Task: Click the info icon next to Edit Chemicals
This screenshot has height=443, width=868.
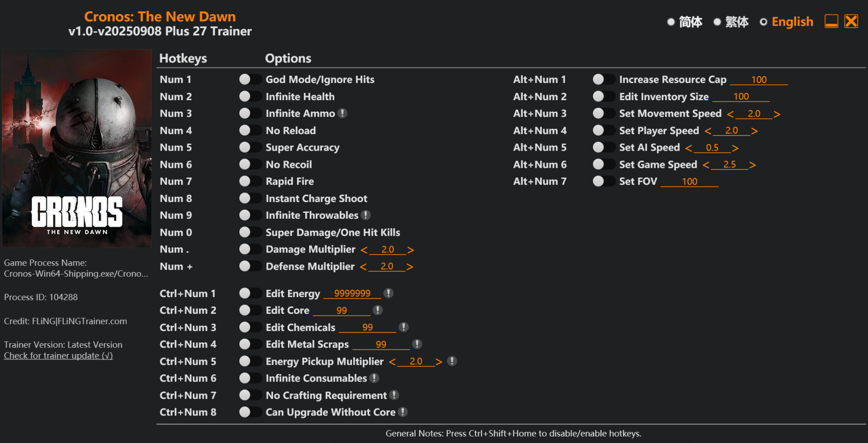Action: (x=404, y=327)
